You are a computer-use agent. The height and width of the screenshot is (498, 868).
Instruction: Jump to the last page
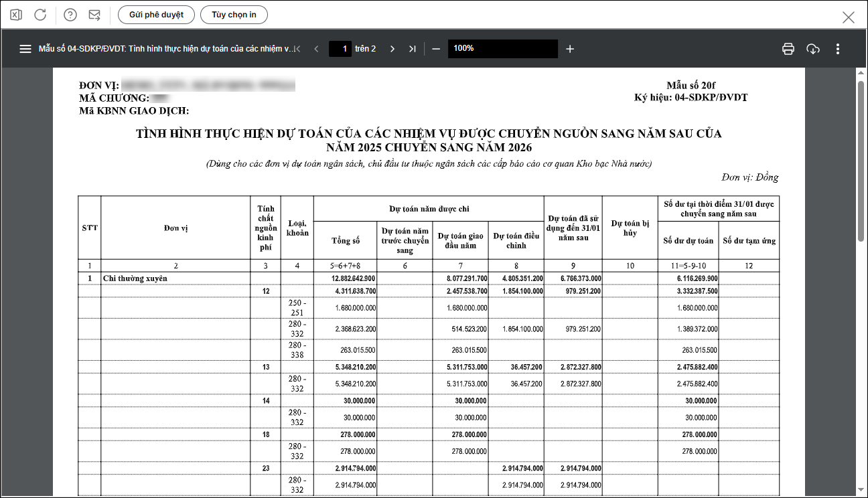[x=412, y=49]
